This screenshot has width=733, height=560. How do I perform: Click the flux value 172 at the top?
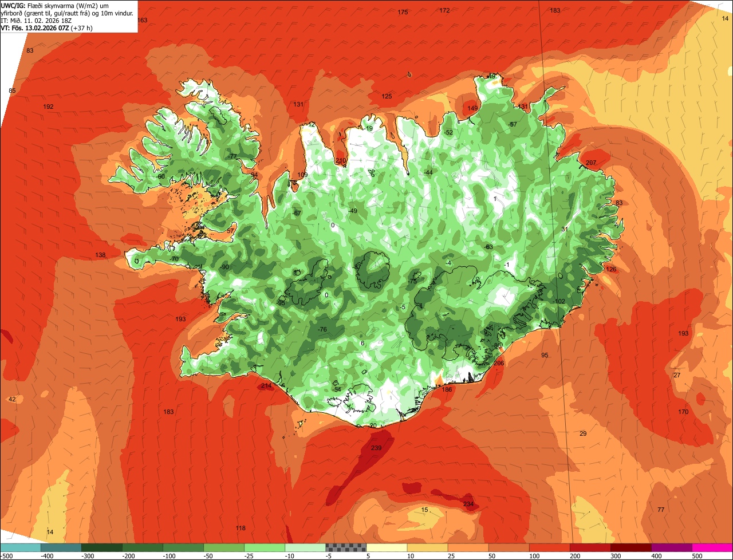pyautogui.click(x=445, y=10)
